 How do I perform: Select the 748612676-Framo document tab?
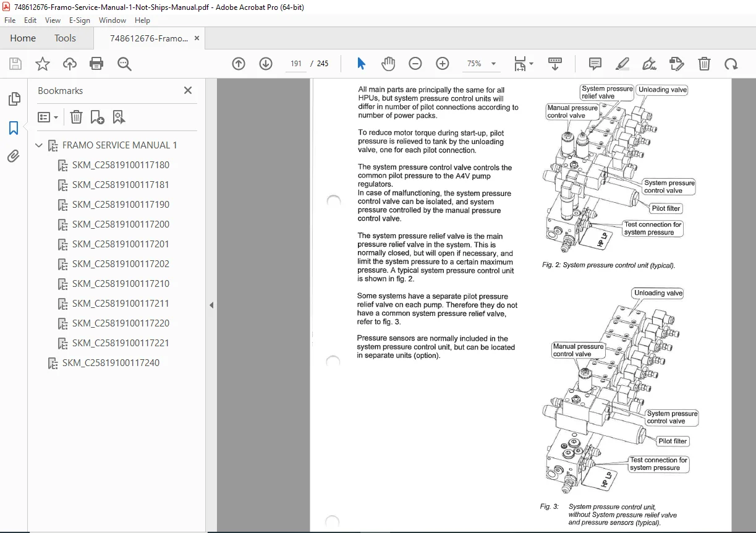pyautogui.click(x=149, y=38)
